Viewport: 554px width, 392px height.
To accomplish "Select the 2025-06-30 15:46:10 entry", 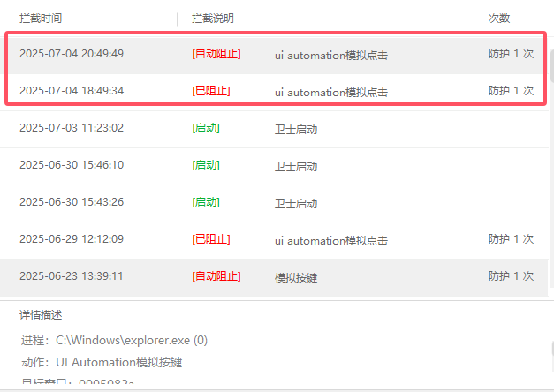I will click(72, 165).
